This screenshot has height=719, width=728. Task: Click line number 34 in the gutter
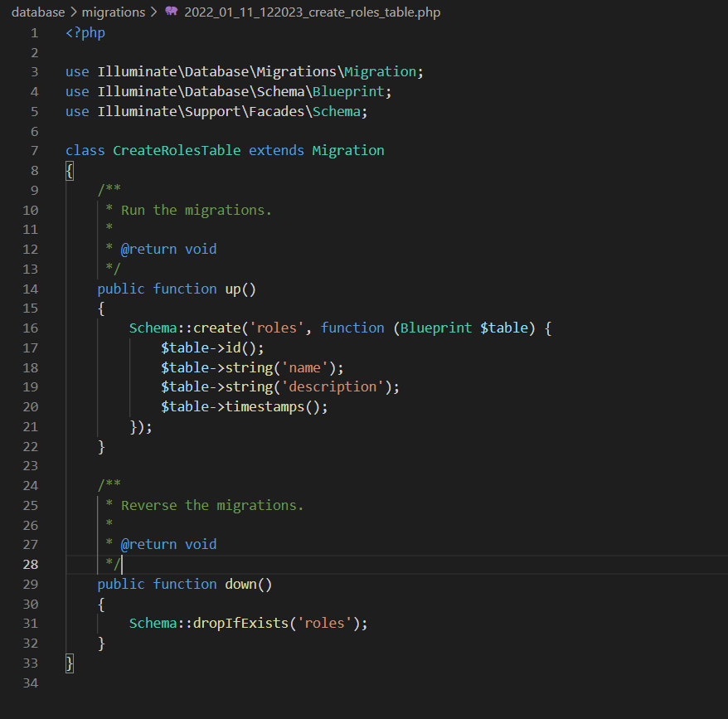(31, 683)
